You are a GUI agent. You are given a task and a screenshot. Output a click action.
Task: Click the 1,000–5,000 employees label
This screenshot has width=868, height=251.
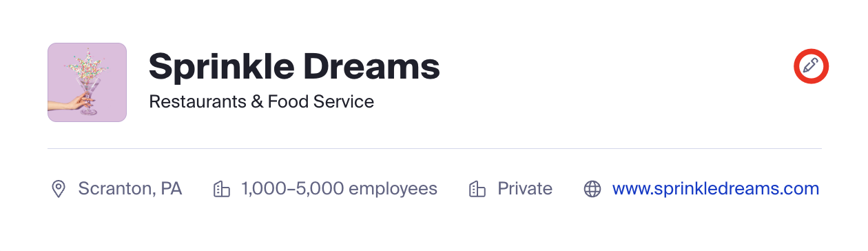pyautogui.click(x=339, y=189)
